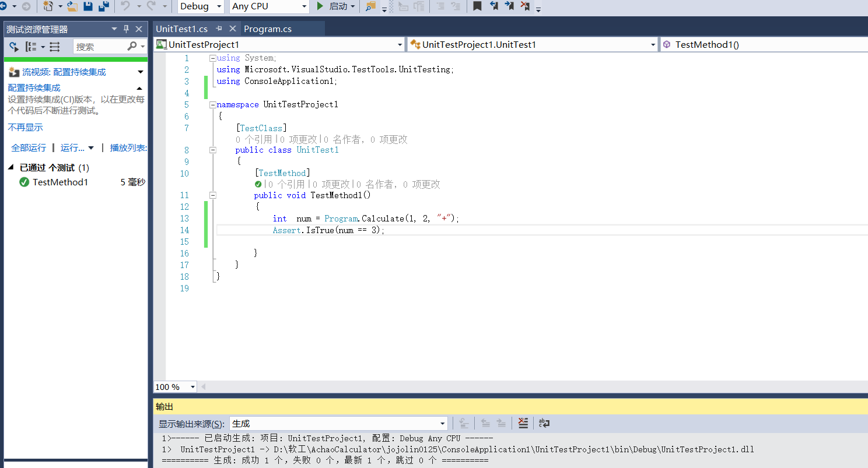Open the 运行... run menu link
Viewport: 868px width, 468px height.
point(72,147)
